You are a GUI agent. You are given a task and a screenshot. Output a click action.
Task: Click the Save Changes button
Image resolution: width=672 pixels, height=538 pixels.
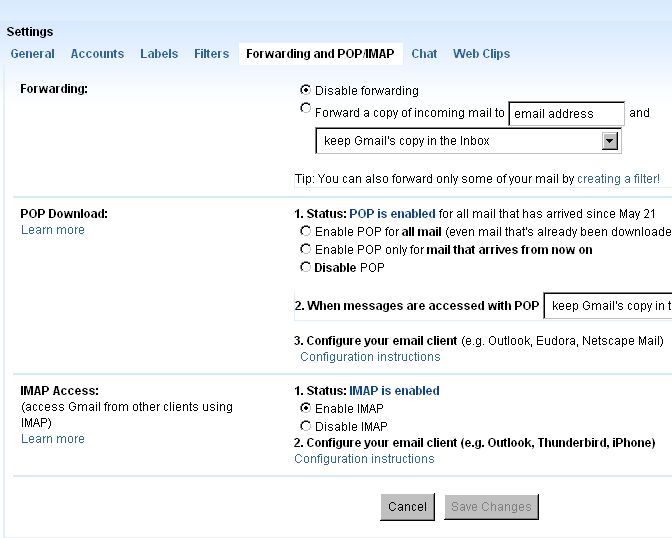click(491, 507)
